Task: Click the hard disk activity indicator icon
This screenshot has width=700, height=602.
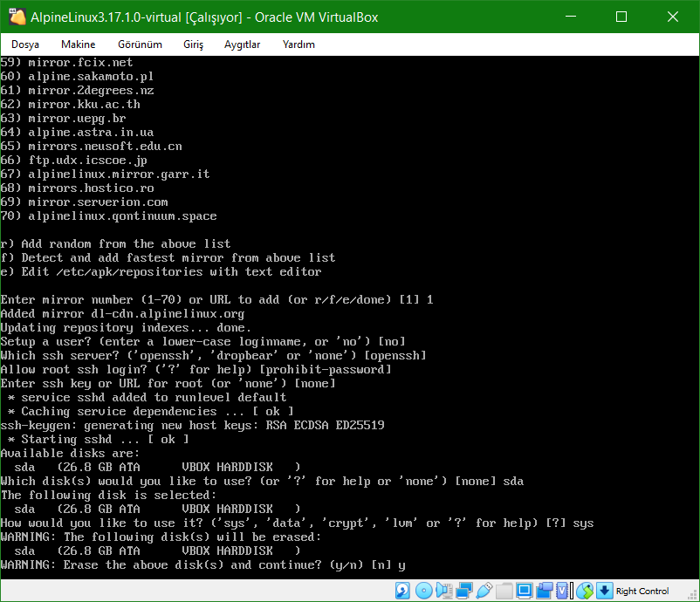Action: [402, 591]
